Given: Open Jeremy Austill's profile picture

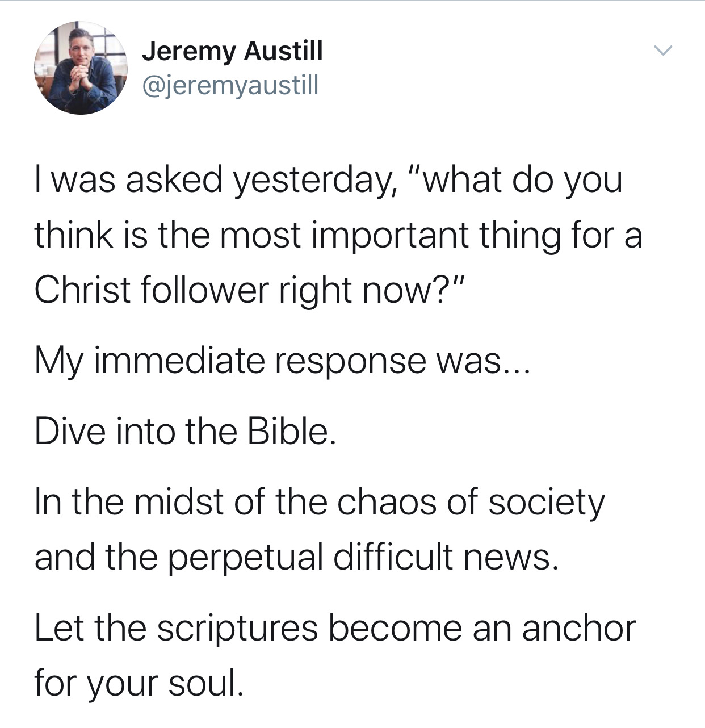Looking at the screenshot, I should pyautogui.click(x=81, y=68).
